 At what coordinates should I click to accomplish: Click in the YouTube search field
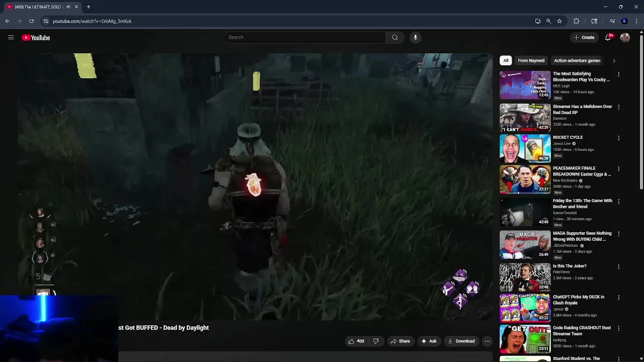pyautogui.click(x=304, y=37)
